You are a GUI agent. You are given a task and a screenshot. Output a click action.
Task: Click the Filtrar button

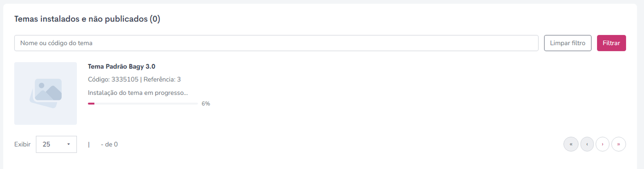pos(611,43)
